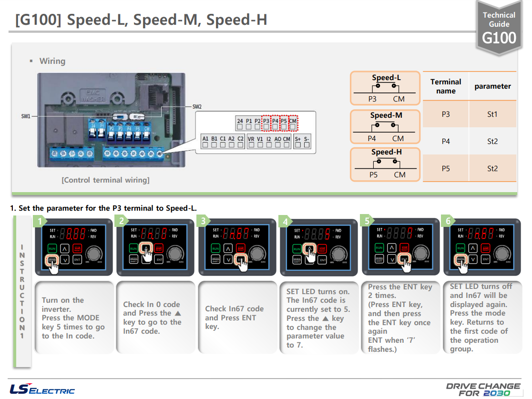Click the St2 cell next to P5

pyautogui.click(x=492, y=168)
